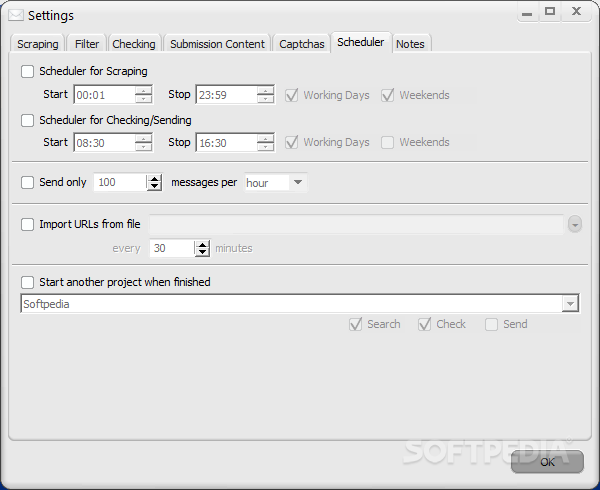Open the Filter tab
Image resolution: width=600 pixels, height=490 pixels.
(x=87, y=44)
